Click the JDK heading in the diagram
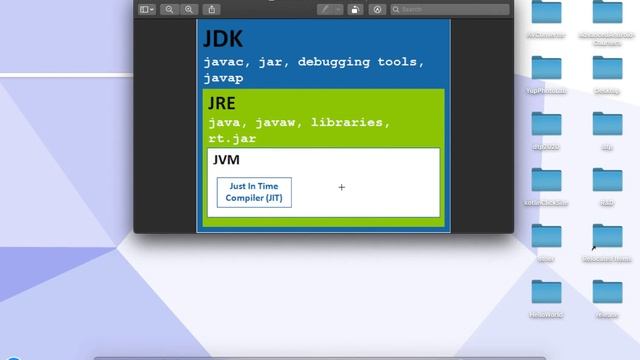The width and height of the screenshot is (640, 360). coord(223,39)
